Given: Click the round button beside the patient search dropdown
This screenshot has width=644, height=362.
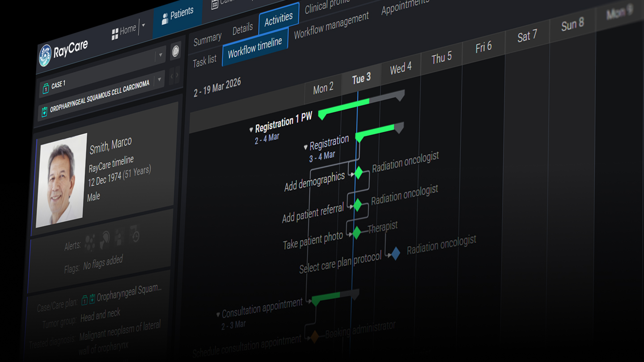Looking at the screenshot, I should [x=176, y=51].
